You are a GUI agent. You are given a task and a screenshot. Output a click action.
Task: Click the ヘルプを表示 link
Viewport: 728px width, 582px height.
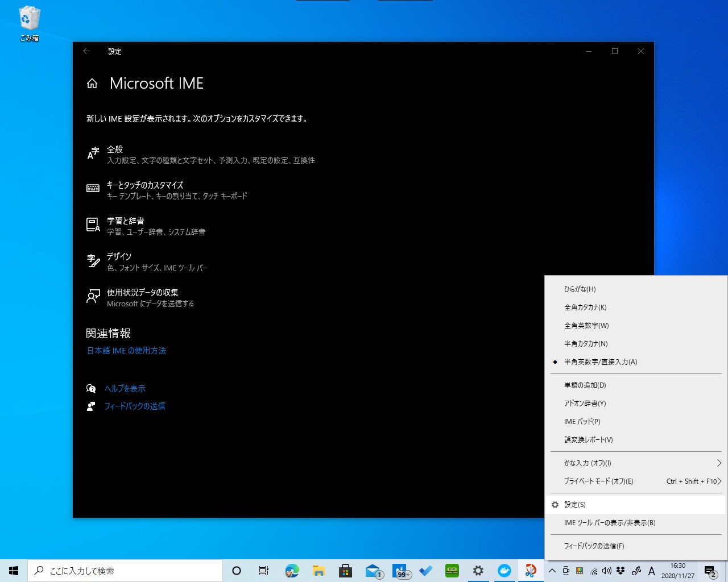tap(124, 388)
